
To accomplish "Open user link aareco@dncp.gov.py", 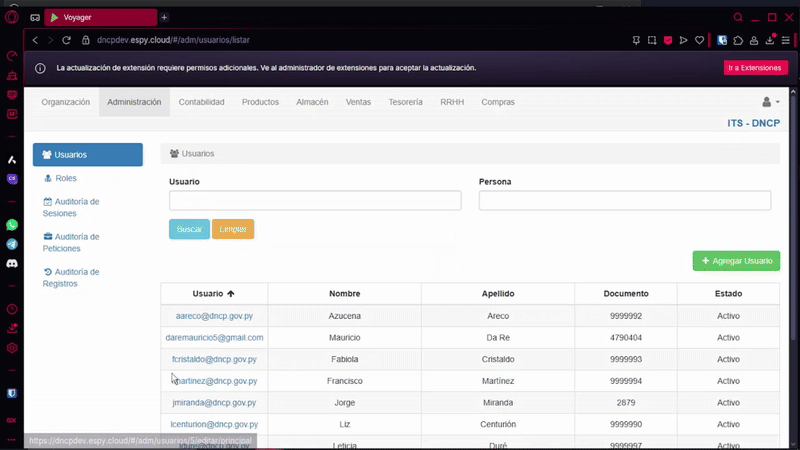I will point(214,316).
